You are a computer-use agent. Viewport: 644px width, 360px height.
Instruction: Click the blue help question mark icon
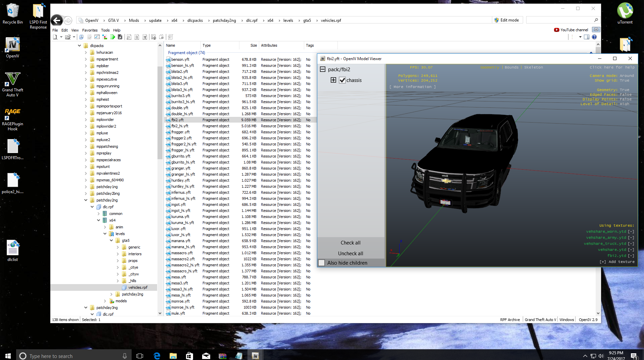click(594, 37)
